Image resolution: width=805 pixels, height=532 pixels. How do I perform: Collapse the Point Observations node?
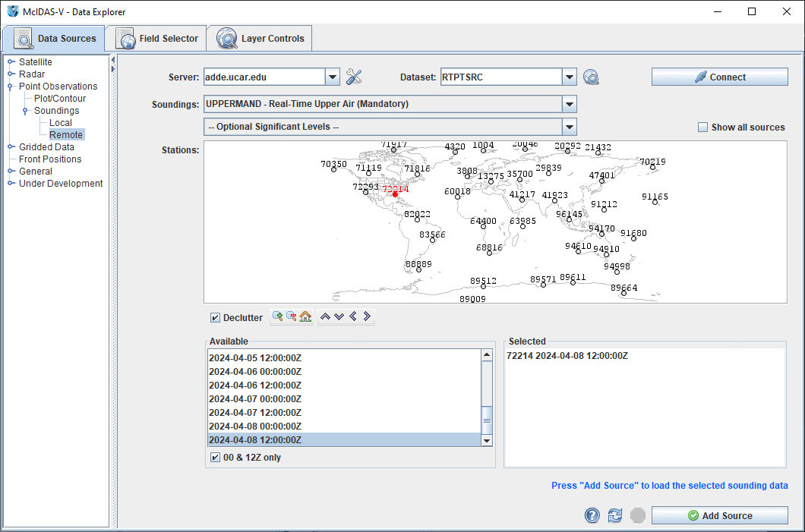tap(11, 87)
